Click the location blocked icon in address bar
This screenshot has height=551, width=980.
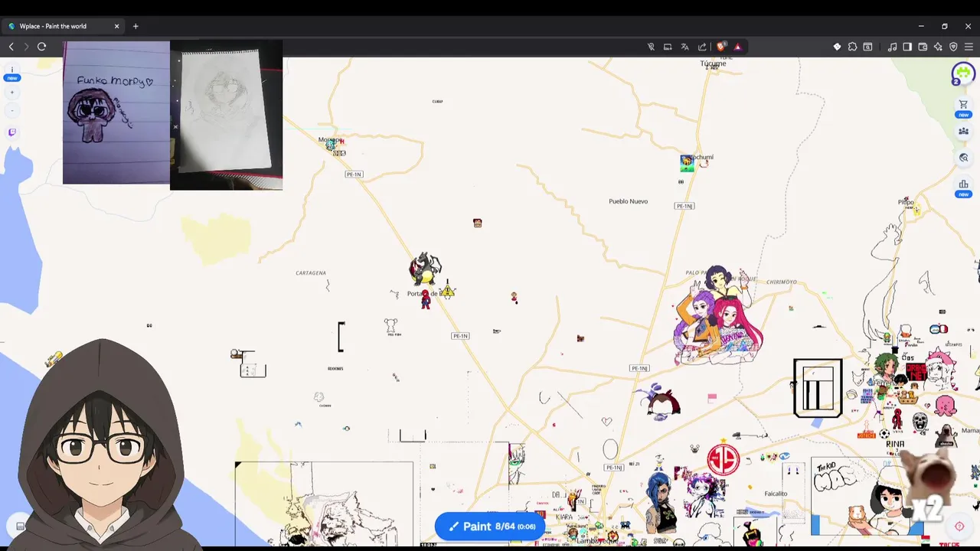(x=651, y=47)
